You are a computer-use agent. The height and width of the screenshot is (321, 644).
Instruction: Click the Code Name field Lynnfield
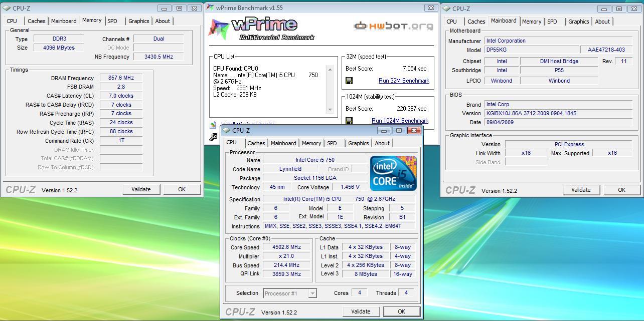coord(290,169)
